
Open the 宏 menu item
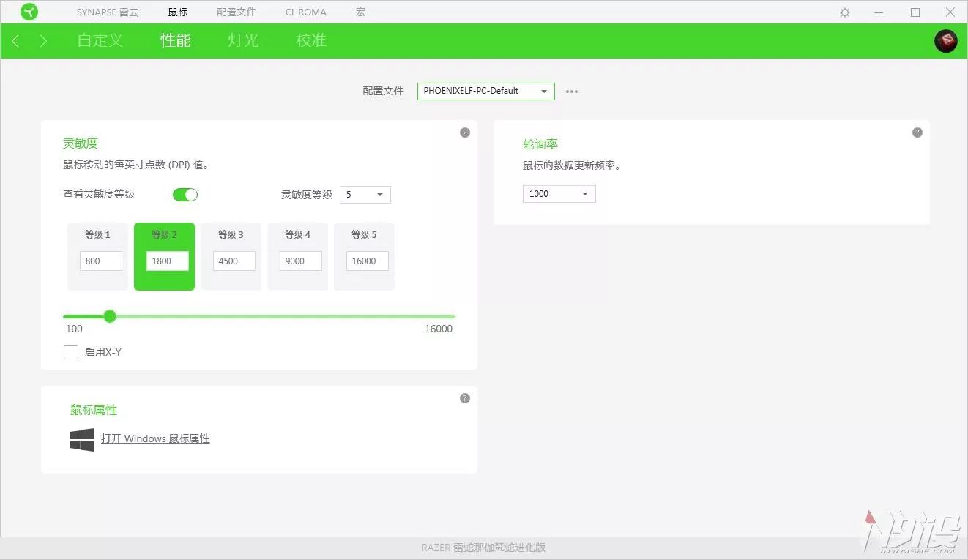360,12
